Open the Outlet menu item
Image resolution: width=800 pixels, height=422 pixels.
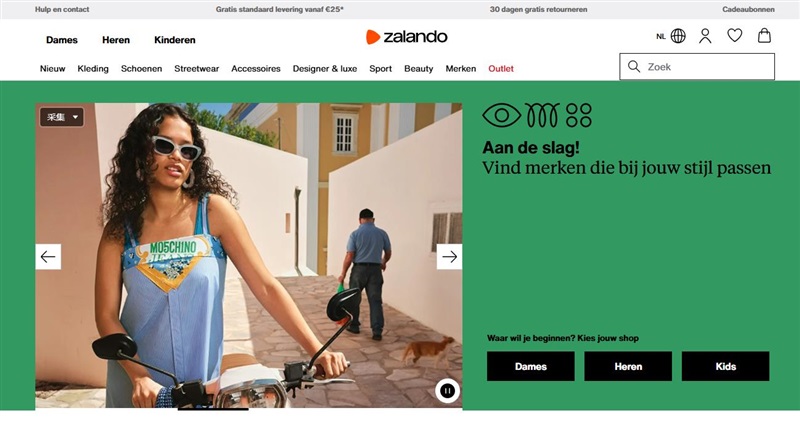click(501, 68)
